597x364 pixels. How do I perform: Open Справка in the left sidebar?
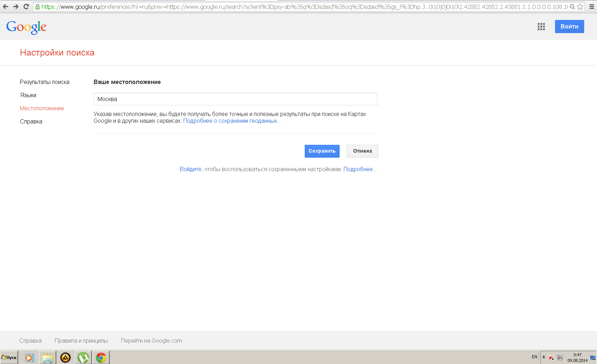31,122
